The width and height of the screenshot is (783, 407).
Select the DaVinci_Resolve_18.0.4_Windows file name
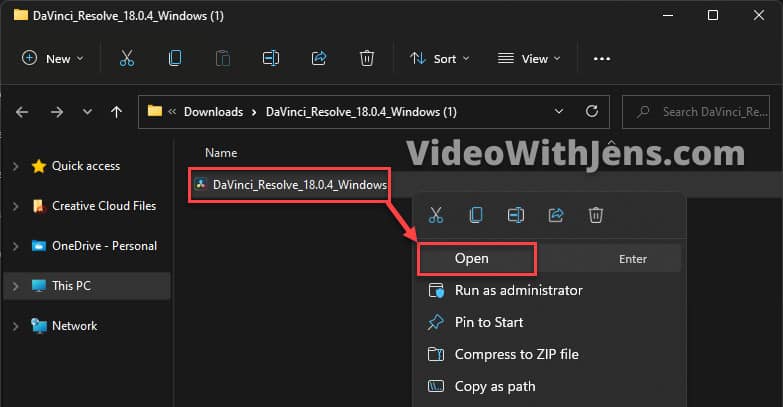pos(300,185)
